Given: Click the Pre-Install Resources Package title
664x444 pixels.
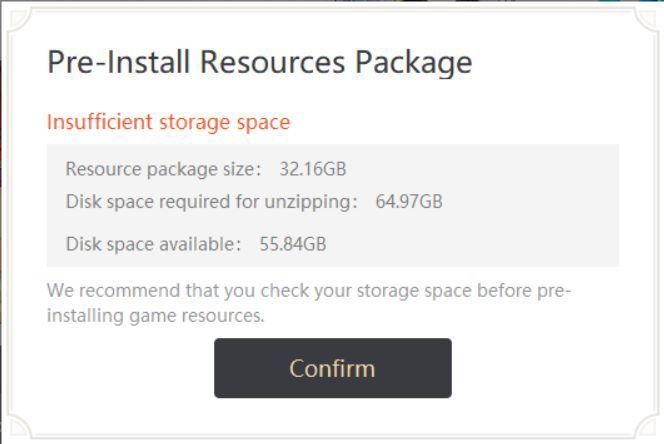Looking at the screenshot, I should 259,62.
